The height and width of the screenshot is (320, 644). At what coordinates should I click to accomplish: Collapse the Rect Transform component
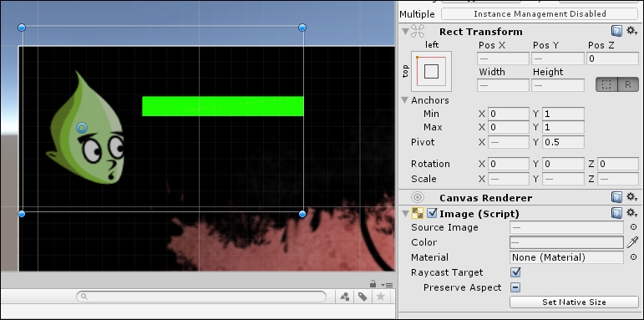coord(405,31)
